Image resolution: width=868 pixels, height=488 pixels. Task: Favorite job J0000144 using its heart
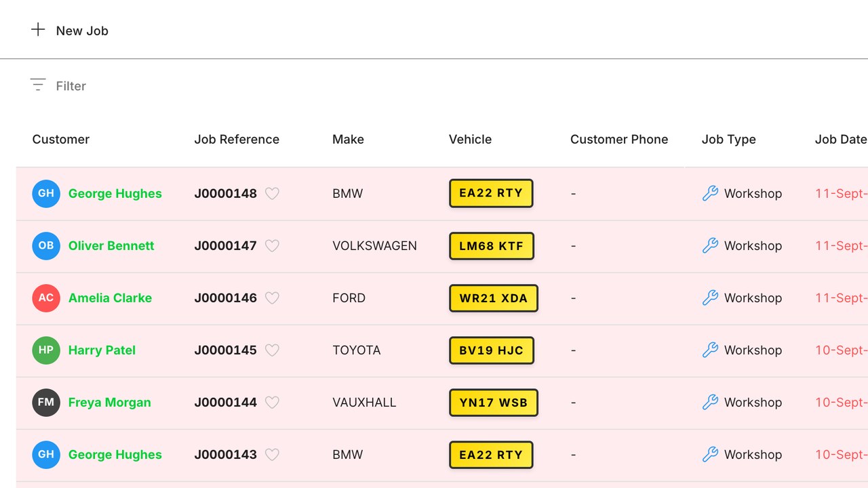coord(272,403)
